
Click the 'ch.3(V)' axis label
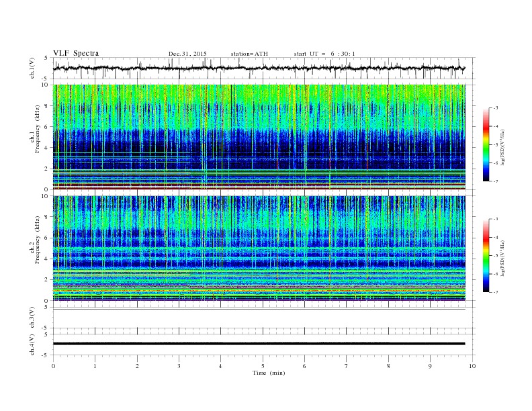32,318
